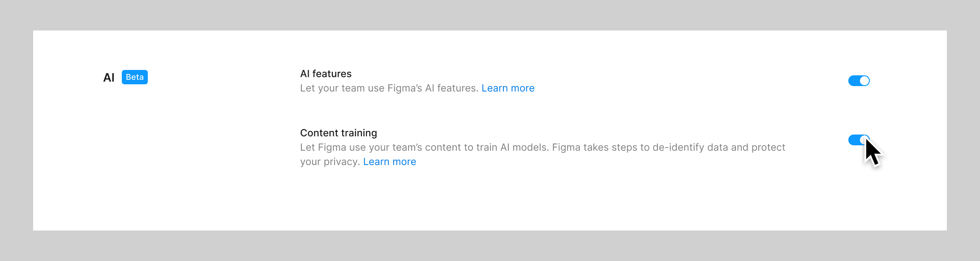Click the white knob on AI features toggle
This screenshot has width=980, height=261.
(x=864, y=81)
